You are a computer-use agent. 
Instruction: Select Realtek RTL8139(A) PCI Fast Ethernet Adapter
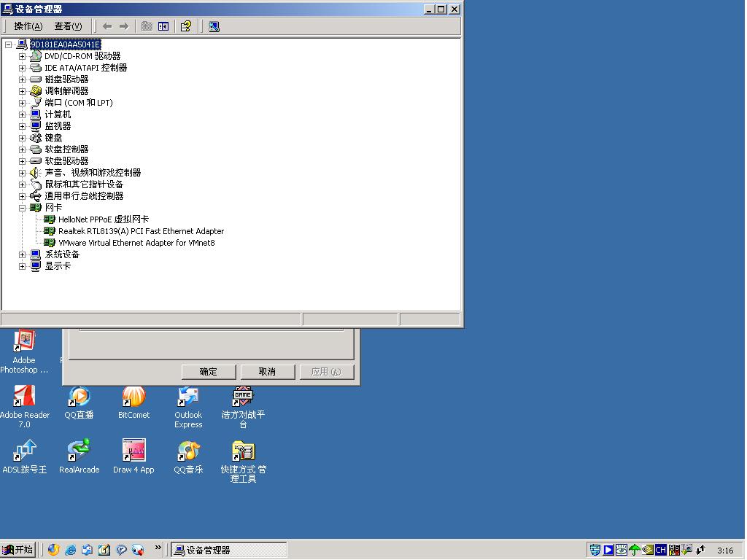tap(141, 231)
